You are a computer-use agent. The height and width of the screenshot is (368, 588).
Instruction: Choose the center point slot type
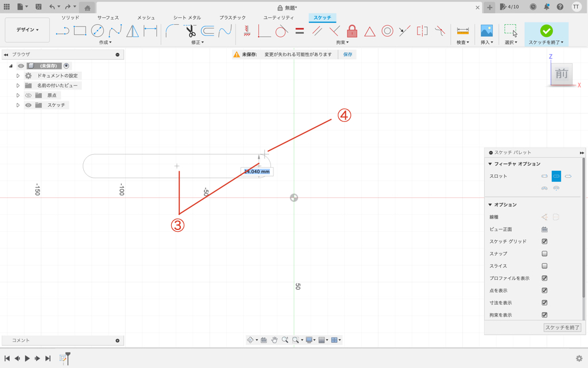[x=568, y=176]
